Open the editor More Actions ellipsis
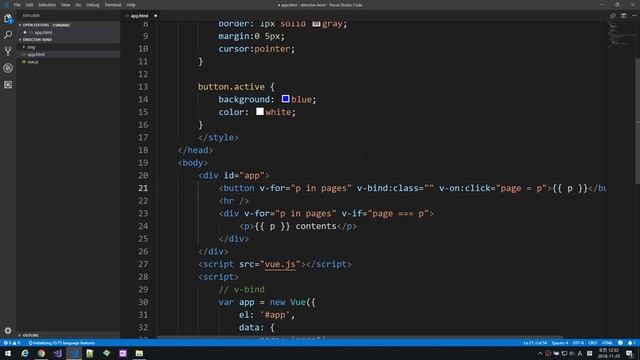Image resolution: width=640 pixels, height=360 pixels. [x=634, y=16]
